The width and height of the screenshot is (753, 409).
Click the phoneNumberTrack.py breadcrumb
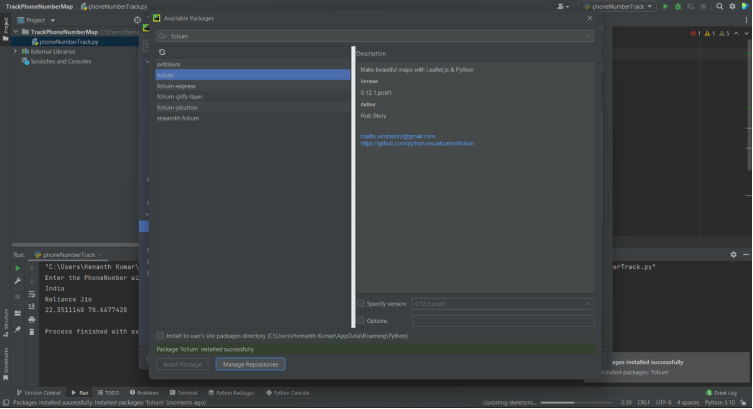pyautogui.click(x=114, y=6)
